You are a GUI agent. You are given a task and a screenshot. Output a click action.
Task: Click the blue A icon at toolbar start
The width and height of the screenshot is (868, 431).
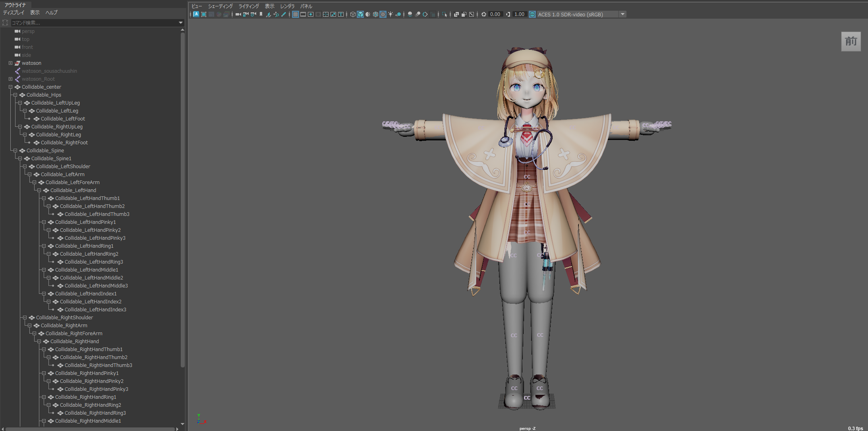pyautogui.click(x=196, y=14)
